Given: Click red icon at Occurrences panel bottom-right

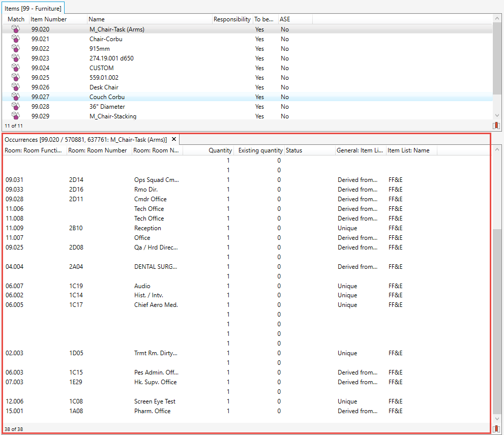Looking at the screenshot, I should 496,429.
